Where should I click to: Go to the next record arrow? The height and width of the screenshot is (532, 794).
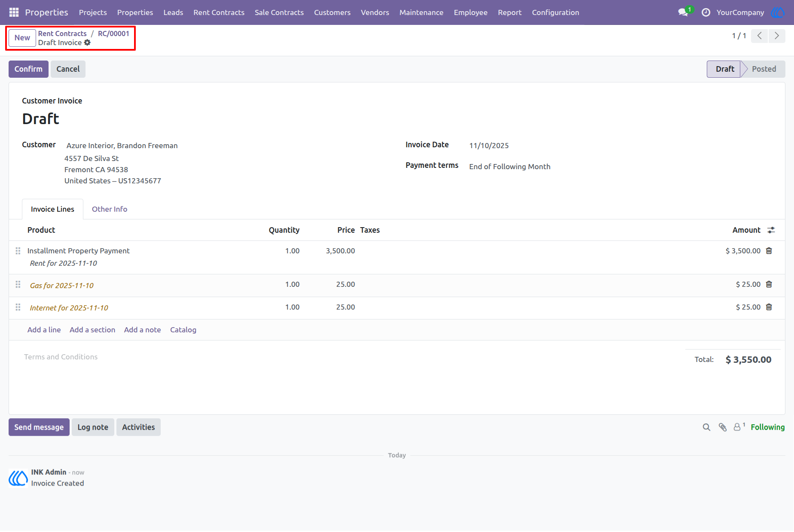click(777, 36)
